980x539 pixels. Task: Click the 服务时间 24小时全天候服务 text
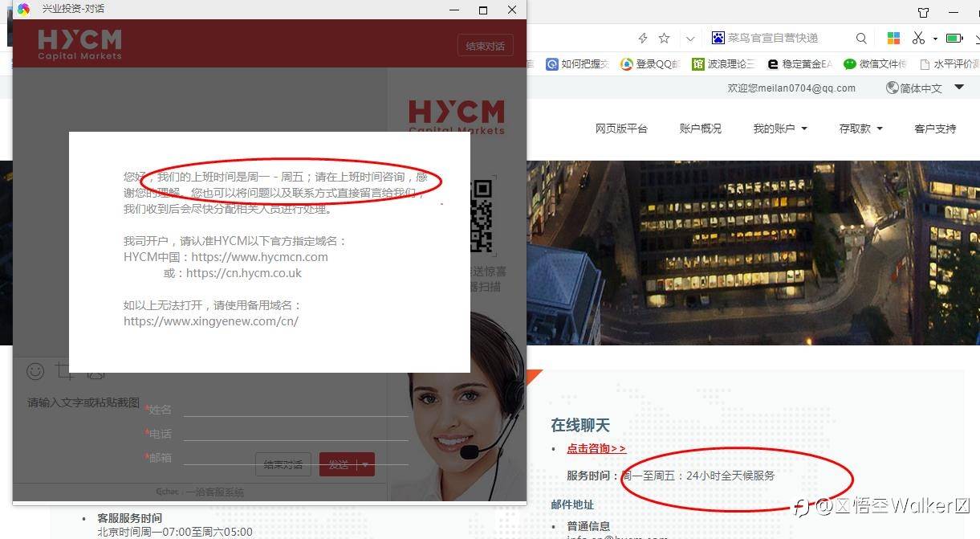click(671, 476)
